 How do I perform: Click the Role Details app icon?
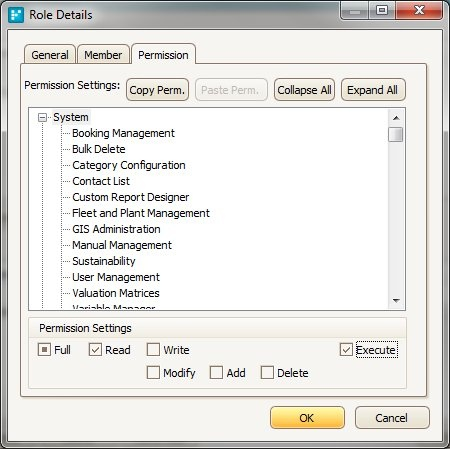coord(16,15)
